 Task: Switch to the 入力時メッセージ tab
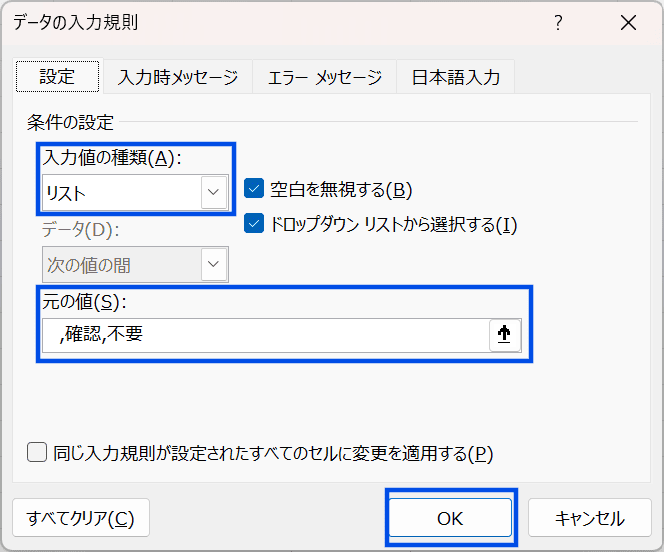click(x=178, y=77)
